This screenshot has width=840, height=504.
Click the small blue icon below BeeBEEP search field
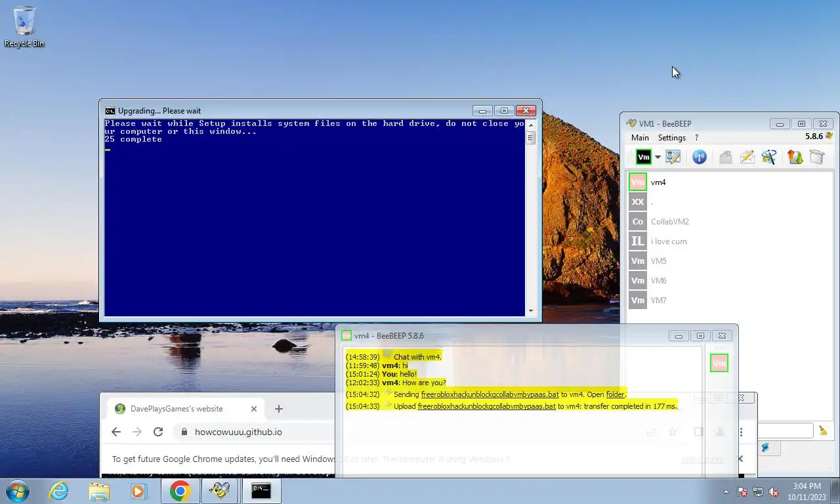tap(765, 448)
